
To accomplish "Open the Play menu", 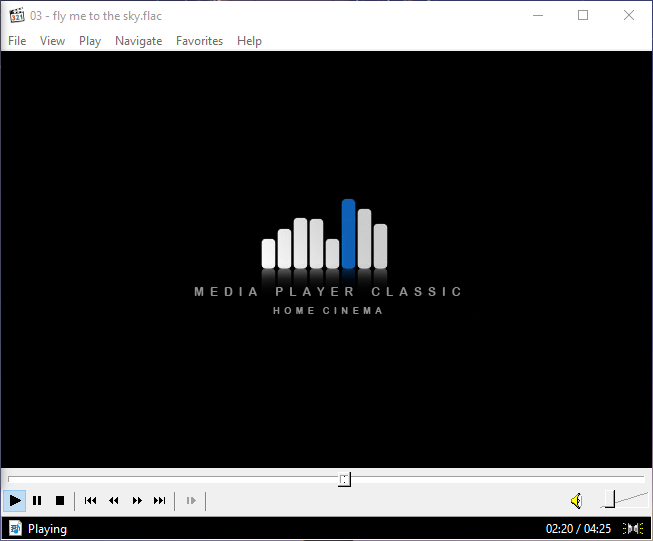I will [90, 41].
